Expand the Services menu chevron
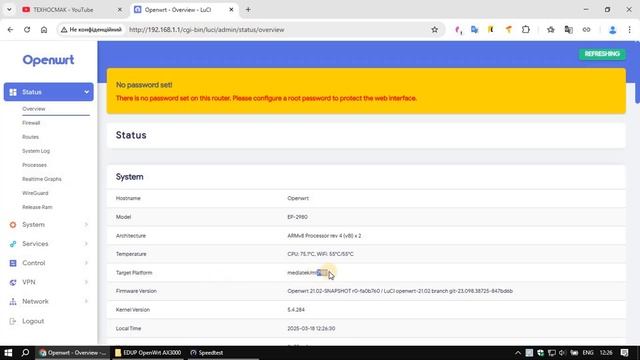The height and width of the screenshot is (360, 640). point(86,244)
